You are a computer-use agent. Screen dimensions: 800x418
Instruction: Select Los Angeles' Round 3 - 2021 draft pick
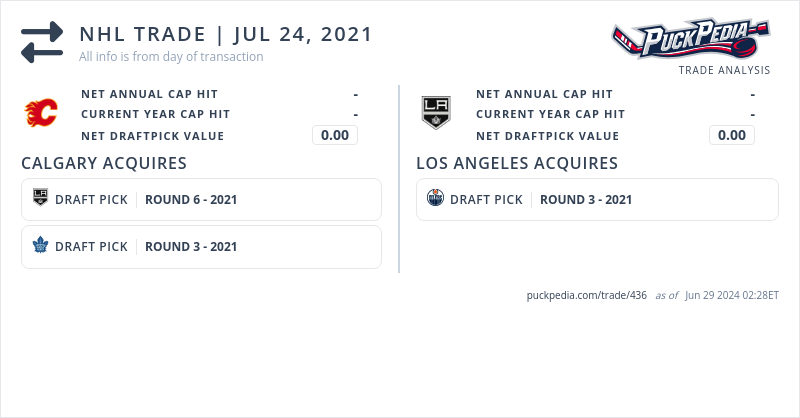tap(586, 199)
